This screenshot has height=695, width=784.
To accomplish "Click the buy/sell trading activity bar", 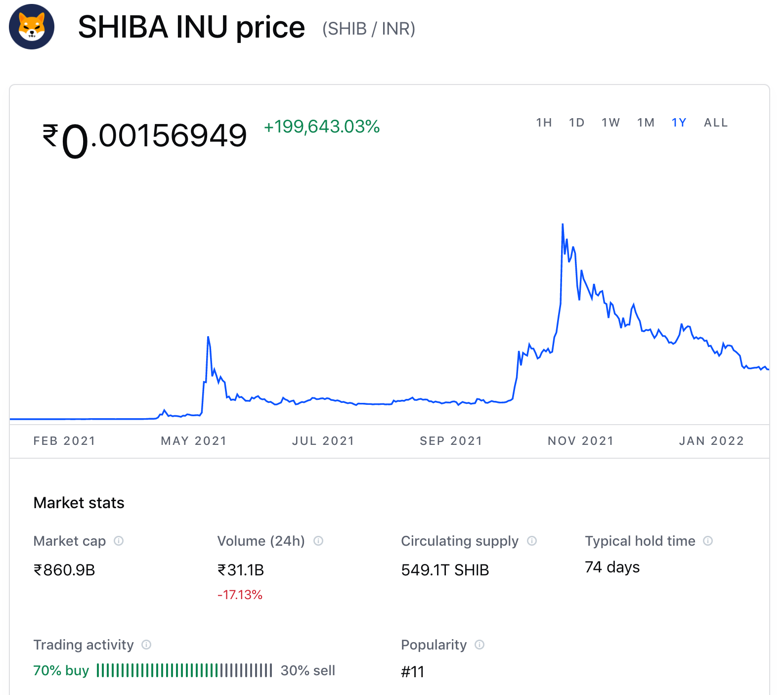I will pos(184,671).
